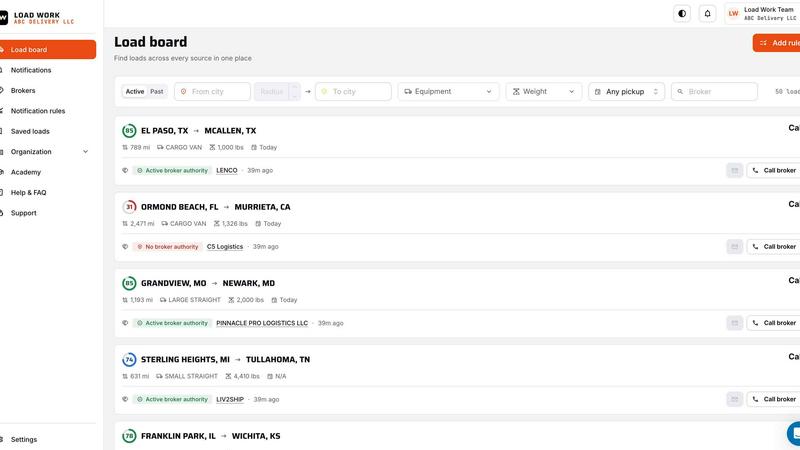Click score badge 74 for Sterling Heights load

[x=129, y=359]
